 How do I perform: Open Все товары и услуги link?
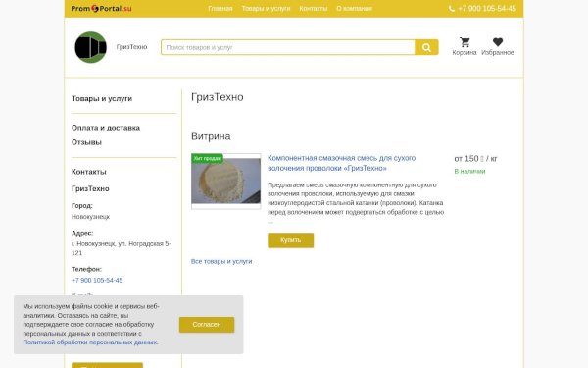point(221,261)
